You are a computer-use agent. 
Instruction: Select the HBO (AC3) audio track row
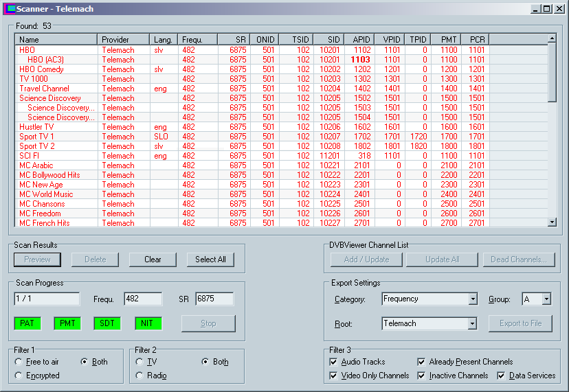tap(252, 60)
